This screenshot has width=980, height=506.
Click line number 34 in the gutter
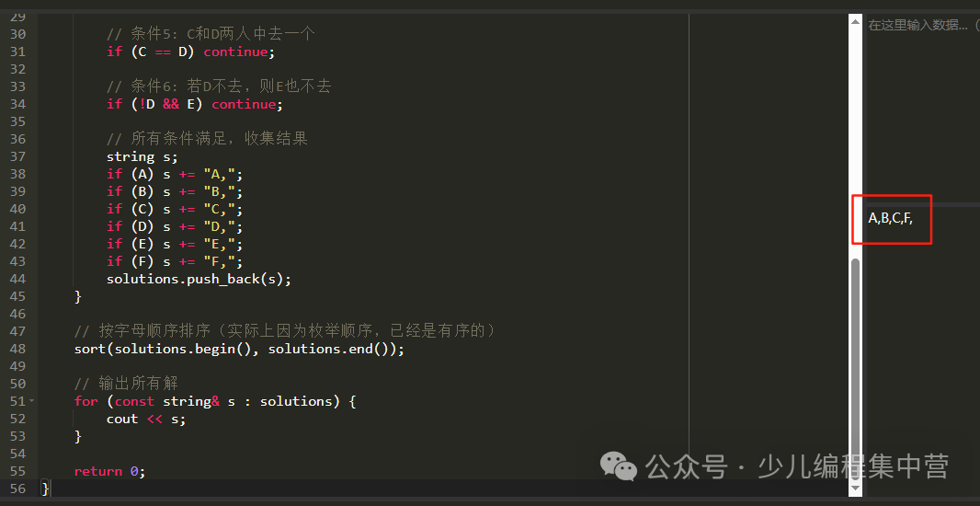click(18, 105)
